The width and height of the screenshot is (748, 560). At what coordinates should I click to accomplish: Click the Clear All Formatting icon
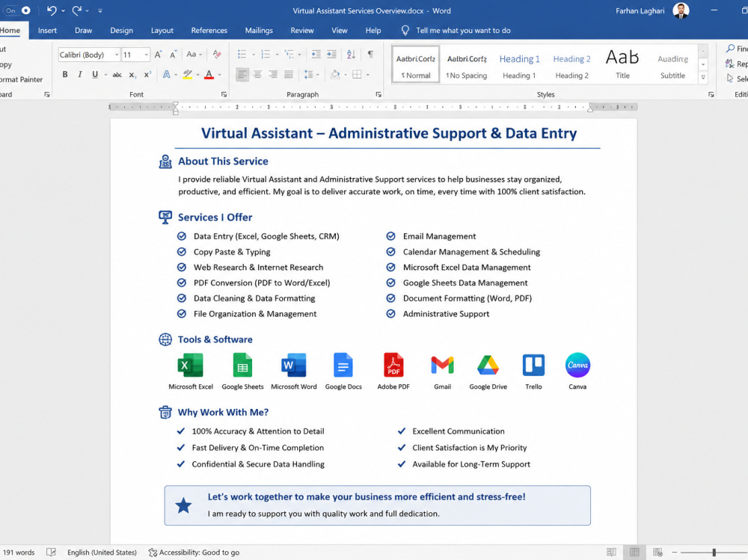[x=217, y=55]
